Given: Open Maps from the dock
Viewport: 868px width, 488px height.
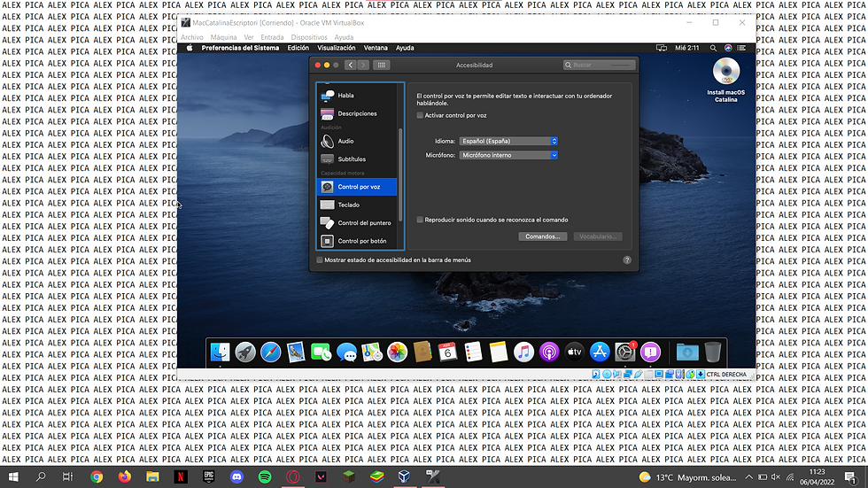Looking at the screenshot, I should point(372,352).
